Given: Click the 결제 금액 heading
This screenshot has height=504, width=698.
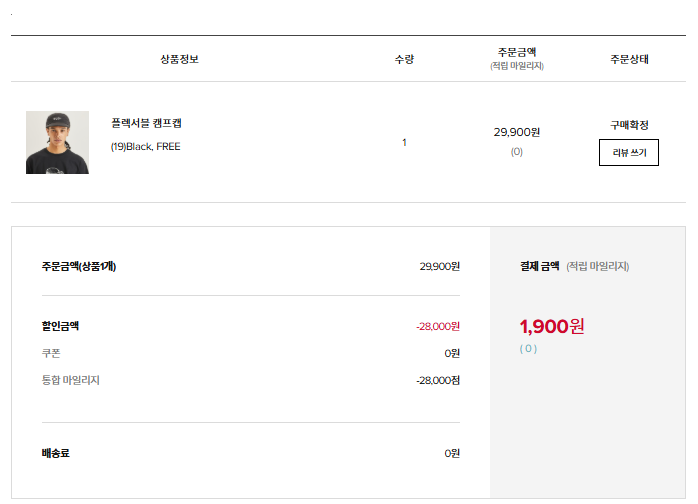Looking at the screenshot, I should [540, 266].
